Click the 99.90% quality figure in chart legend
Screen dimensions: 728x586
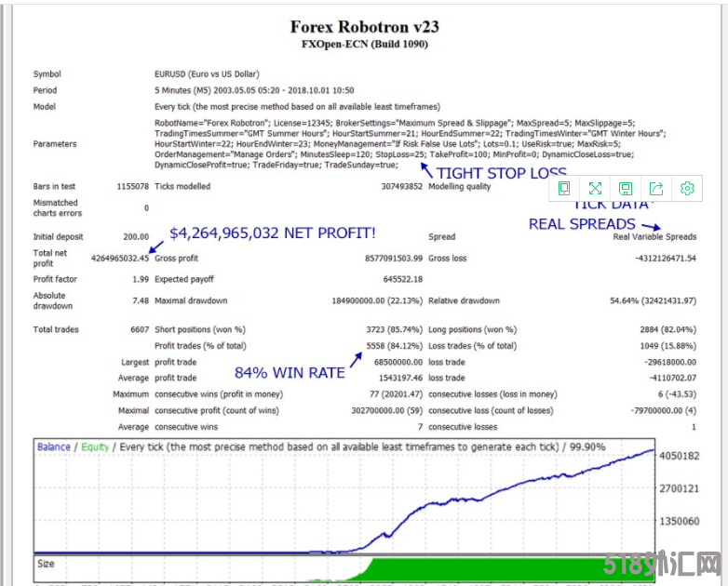tap(587, 446)
